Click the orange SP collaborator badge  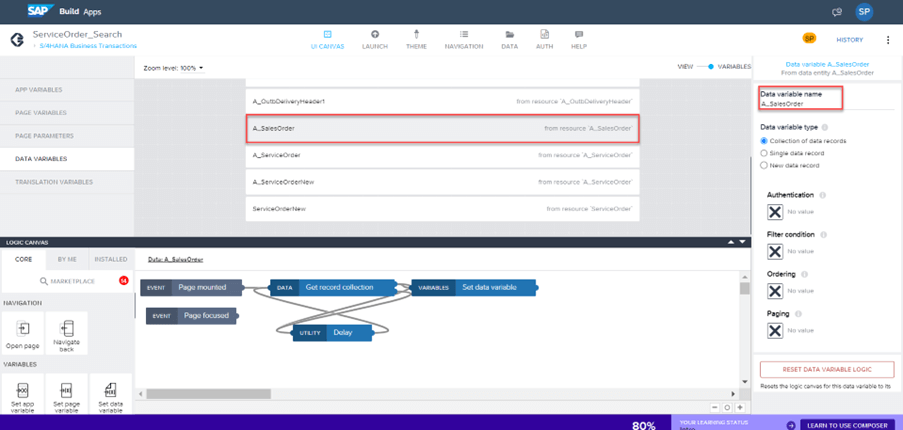[x=809, y=39]
